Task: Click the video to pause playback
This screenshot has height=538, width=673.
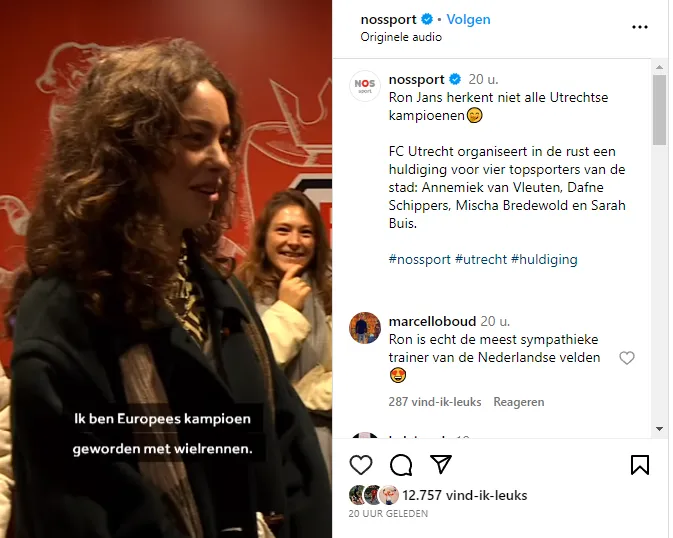Action: coord(166,269)
